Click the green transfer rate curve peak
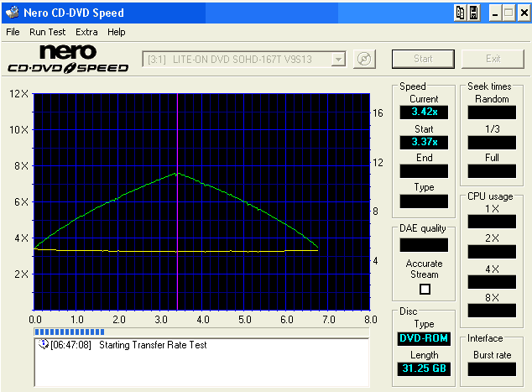 (177, 174)
